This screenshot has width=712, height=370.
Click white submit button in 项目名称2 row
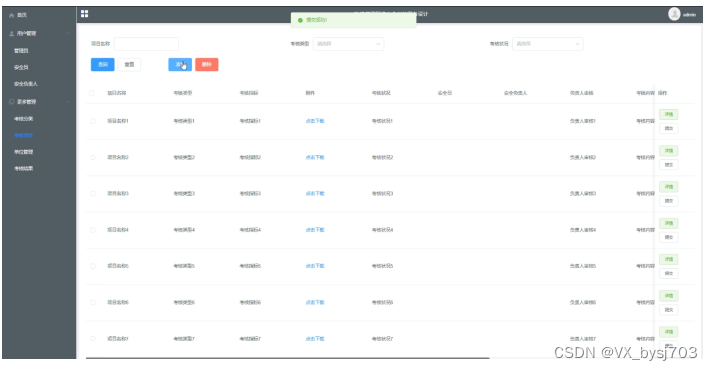[x=669, y=165]
